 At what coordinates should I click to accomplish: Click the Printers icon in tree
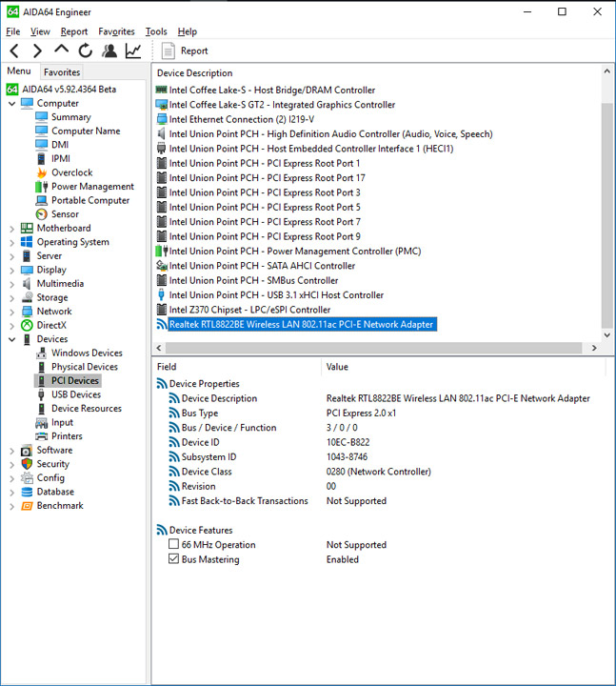coord(42,436)
